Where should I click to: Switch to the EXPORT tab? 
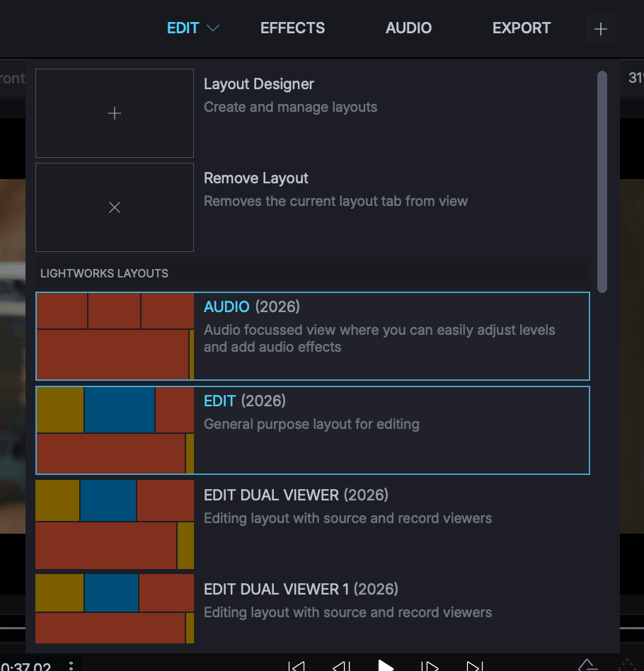pyautogui.click(x=521, y=28)
